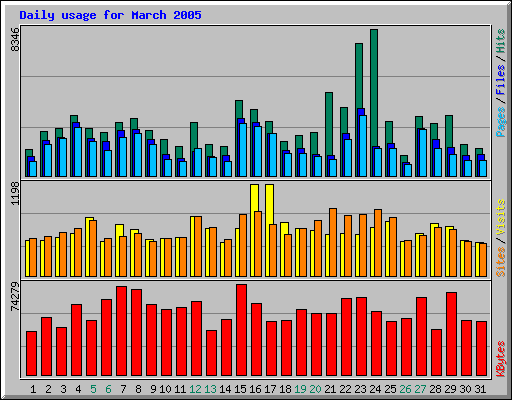Screen dimensions: 512x400
Task: Click the day label 31
Action: (x=480, y=389)
